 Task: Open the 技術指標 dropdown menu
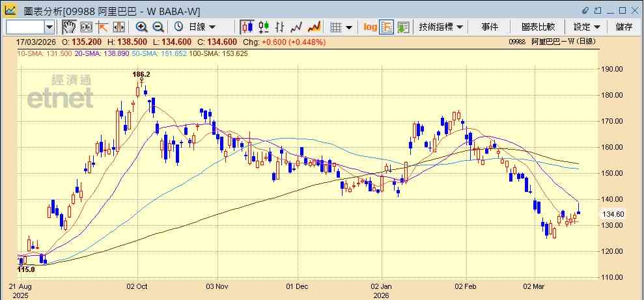click(x=441, y=27)
